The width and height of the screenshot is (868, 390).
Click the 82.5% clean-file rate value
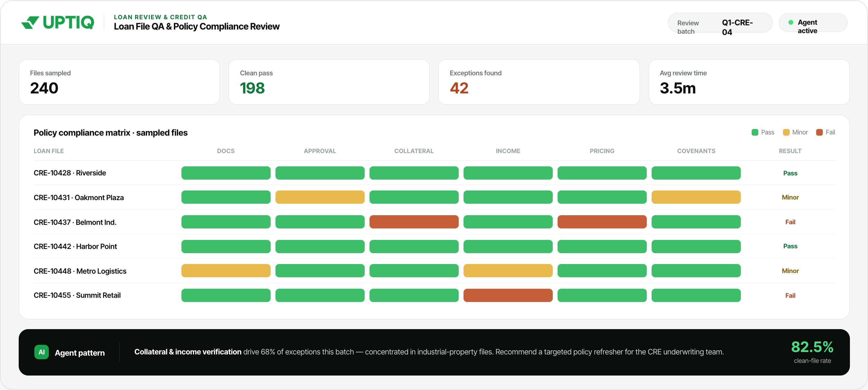pos(812,347)
